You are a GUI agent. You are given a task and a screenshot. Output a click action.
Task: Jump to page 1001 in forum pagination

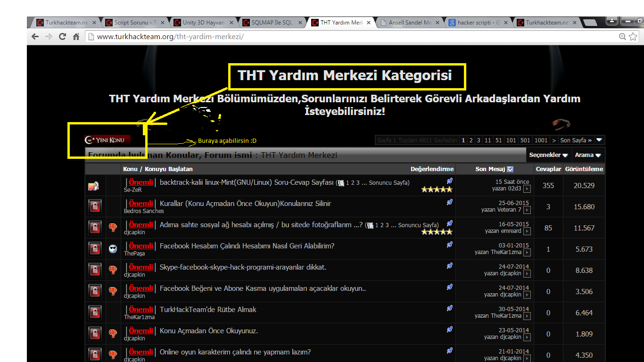541,140
